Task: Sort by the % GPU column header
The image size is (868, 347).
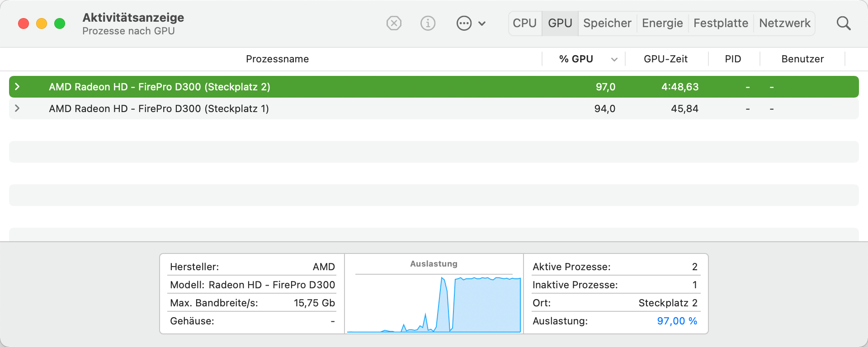Action: pyautogui.click(x=576, y=59)
